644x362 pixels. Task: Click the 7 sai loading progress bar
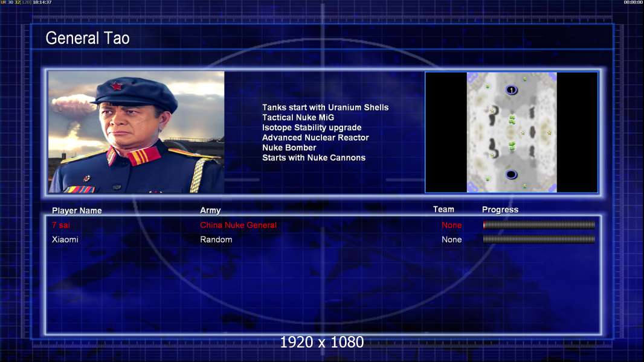(x=539, y=224)
